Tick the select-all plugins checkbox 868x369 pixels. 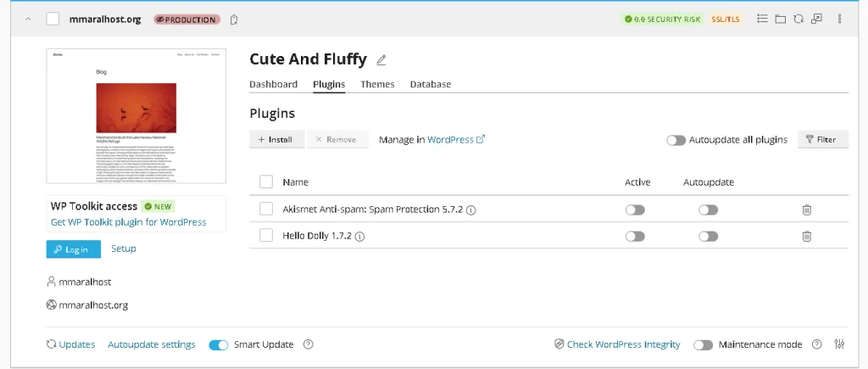266,182
